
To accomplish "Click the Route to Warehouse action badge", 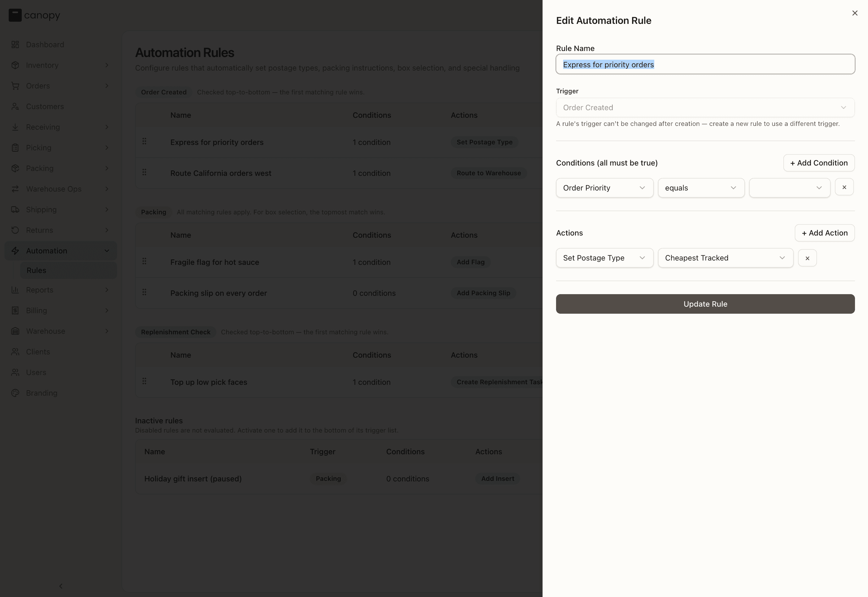I will [489, 173].
